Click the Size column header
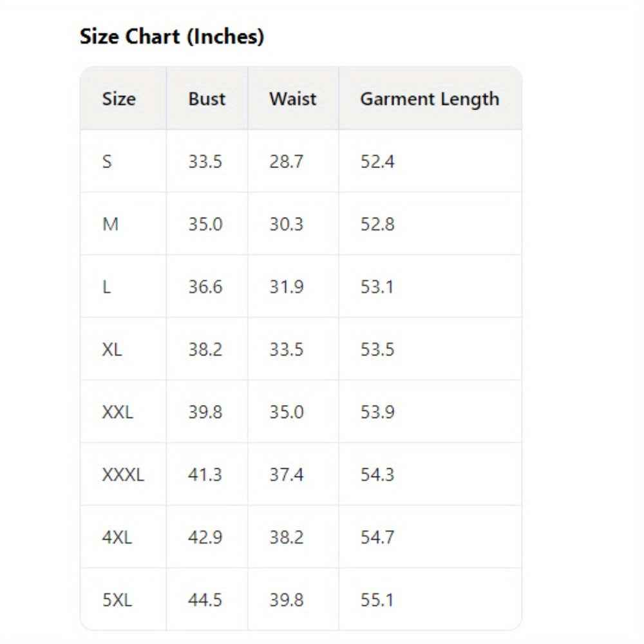 coord(119,99)
